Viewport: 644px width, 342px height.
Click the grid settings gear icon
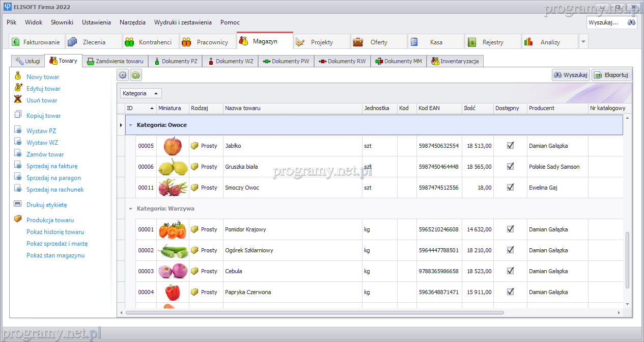point(123,75)
